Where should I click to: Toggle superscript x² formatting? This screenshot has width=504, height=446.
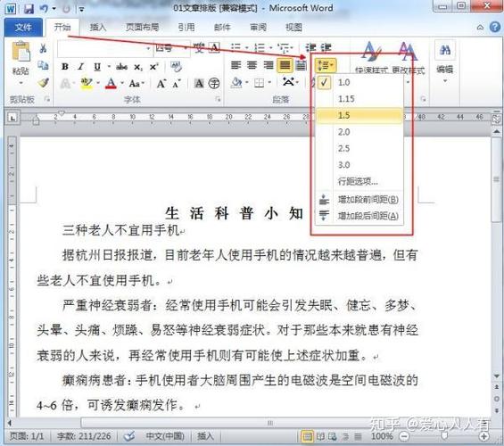point(153,67)
